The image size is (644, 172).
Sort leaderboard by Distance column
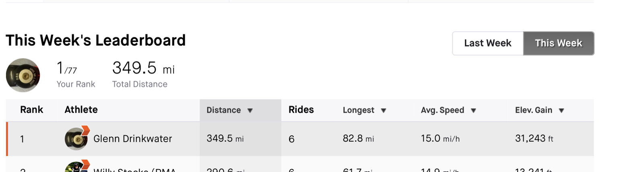pyautogui.click(x=224, y=110)
